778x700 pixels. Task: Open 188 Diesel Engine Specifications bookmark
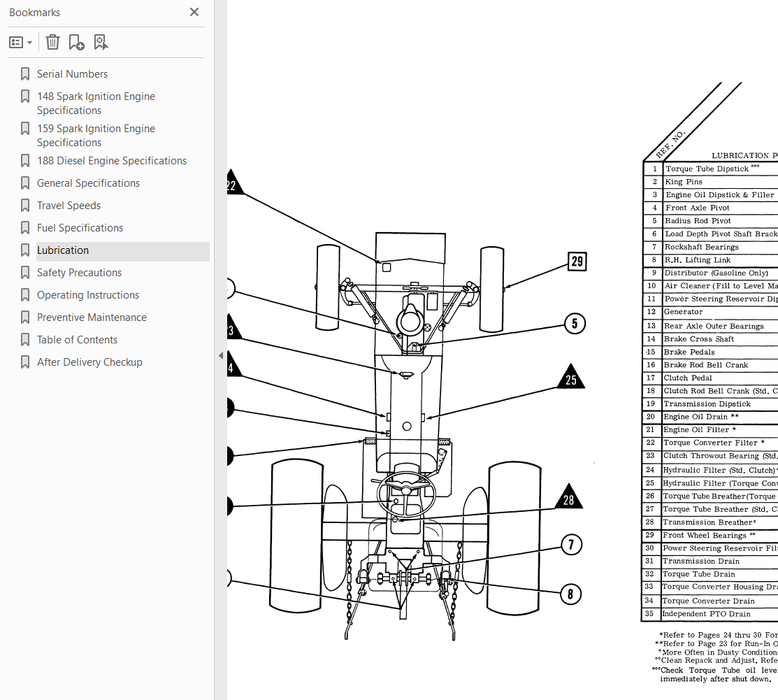point(112,161)
